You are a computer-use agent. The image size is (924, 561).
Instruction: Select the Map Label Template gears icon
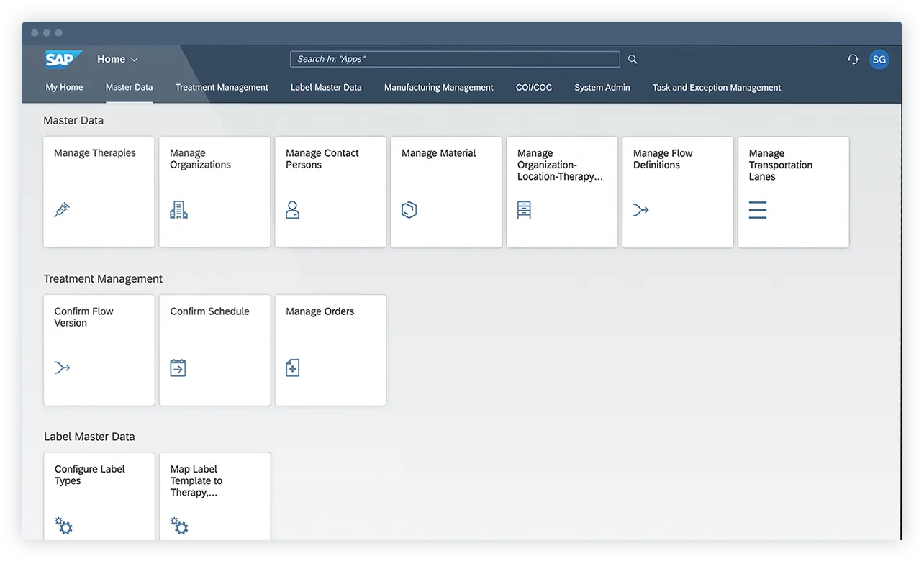pyautogui.click(x=178, y=525)
